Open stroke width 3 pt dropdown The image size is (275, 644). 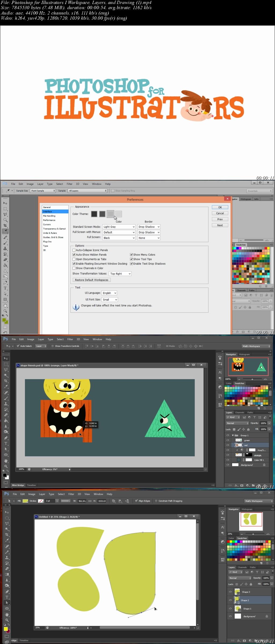57,501
